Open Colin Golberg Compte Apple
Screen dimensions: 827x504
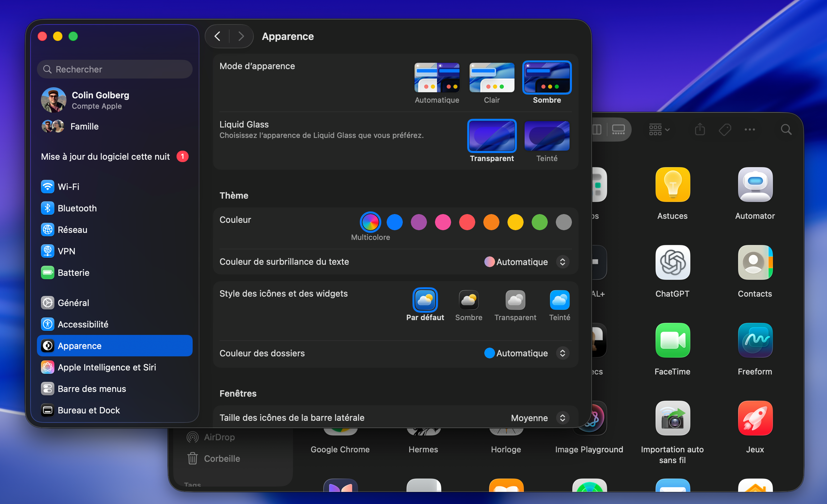tap(114, 100)
